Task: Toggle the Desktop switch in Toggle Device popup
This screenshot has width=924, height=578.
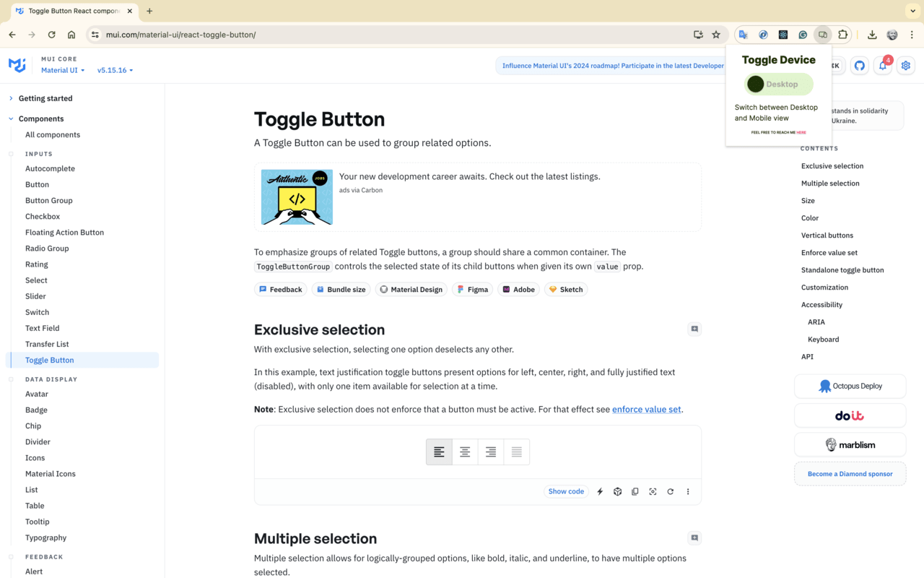Action: pyautogui.click(x=777, y=84)
